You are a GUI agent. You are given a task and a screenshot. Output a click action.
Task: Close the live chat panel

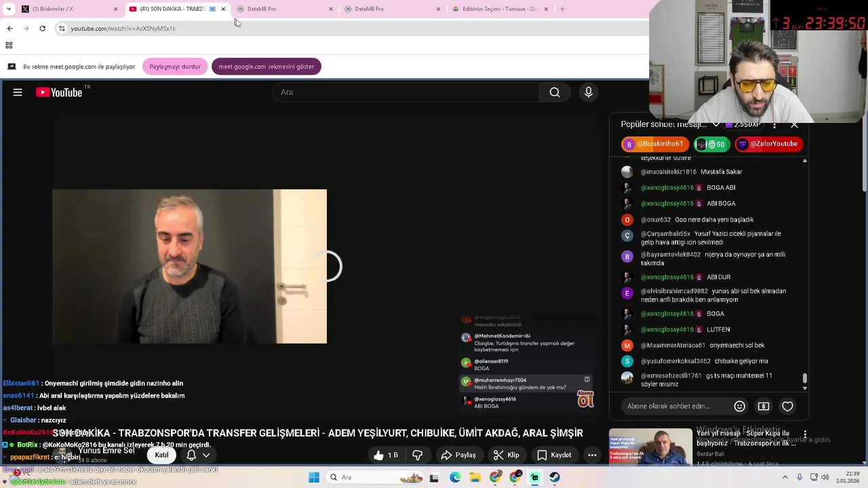794,125
